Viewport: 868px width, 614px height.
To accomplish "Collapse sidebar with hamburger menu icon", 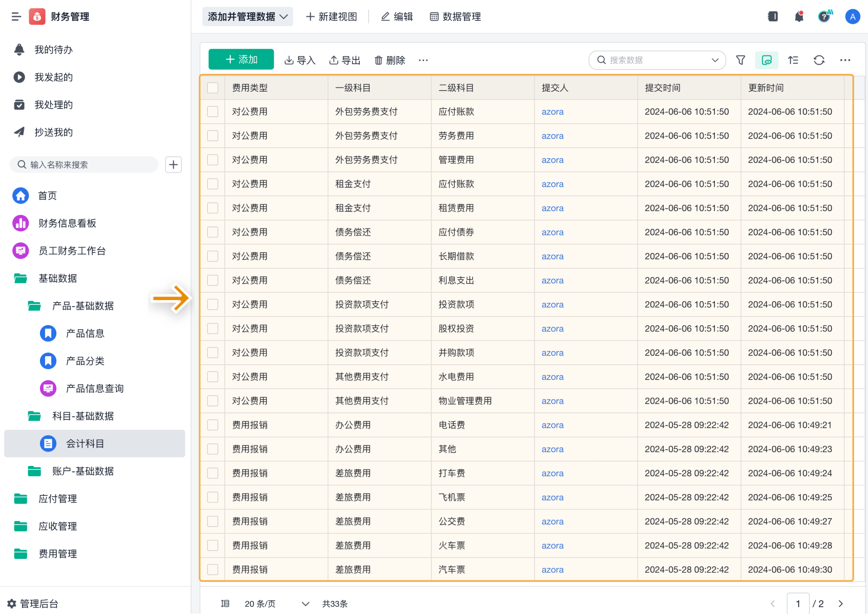I will [x=16, y=17].
